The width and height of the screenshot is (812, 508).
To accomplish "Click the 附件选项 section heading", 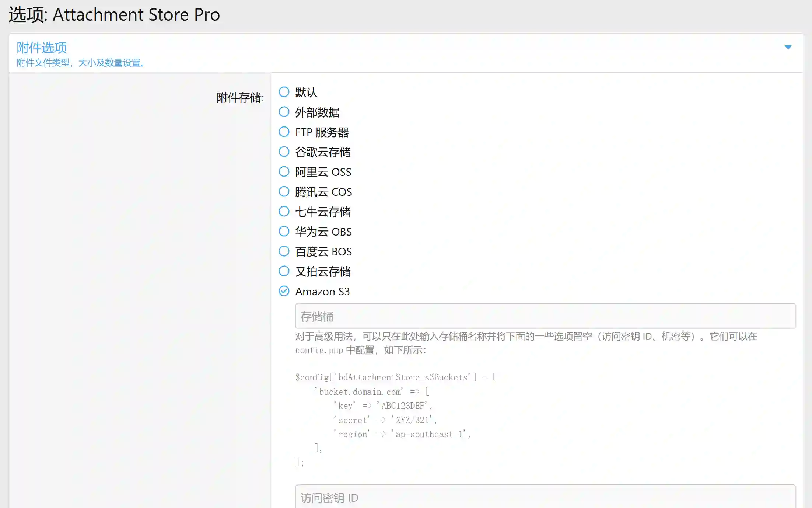I will pos(42,48).
